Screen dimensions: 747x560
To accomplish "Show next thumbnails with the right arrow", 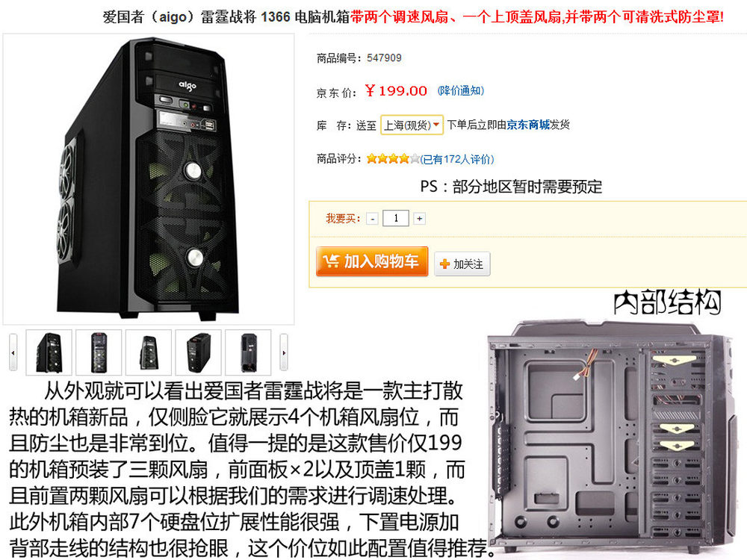I will pos(284,352).
